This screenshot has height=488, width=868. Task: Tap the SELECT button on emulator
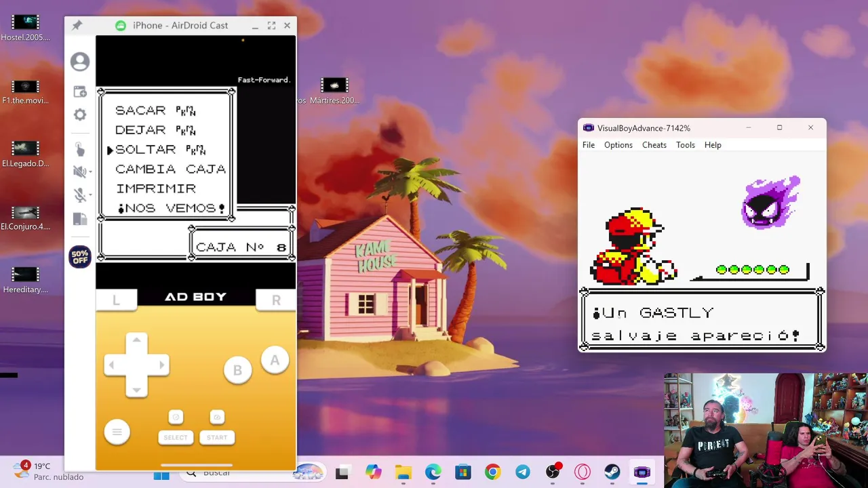click(x=176, y=437)
